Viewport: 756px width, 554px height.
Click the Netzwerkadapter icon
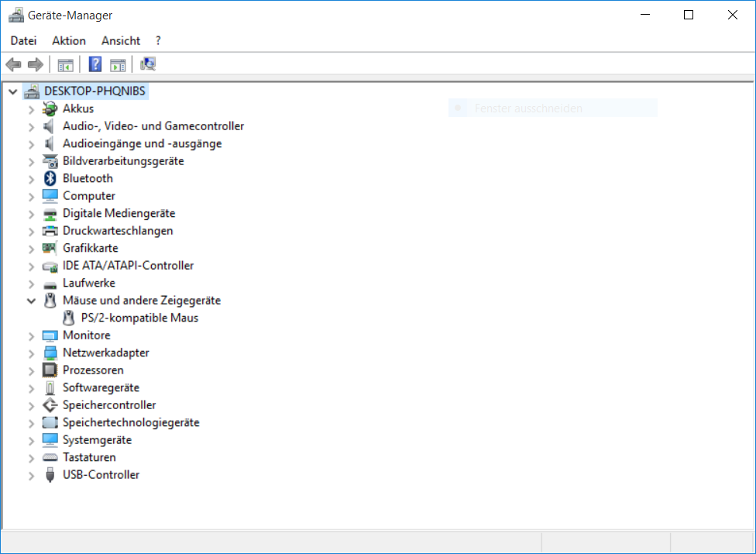(50, 353)
